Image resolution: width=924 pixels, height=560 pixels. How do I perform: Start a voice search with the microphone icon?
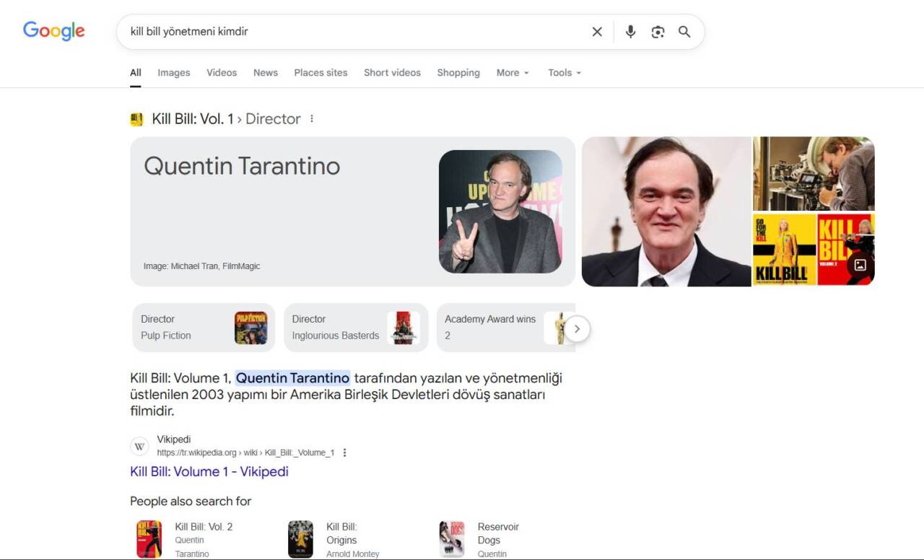(629, 31)
